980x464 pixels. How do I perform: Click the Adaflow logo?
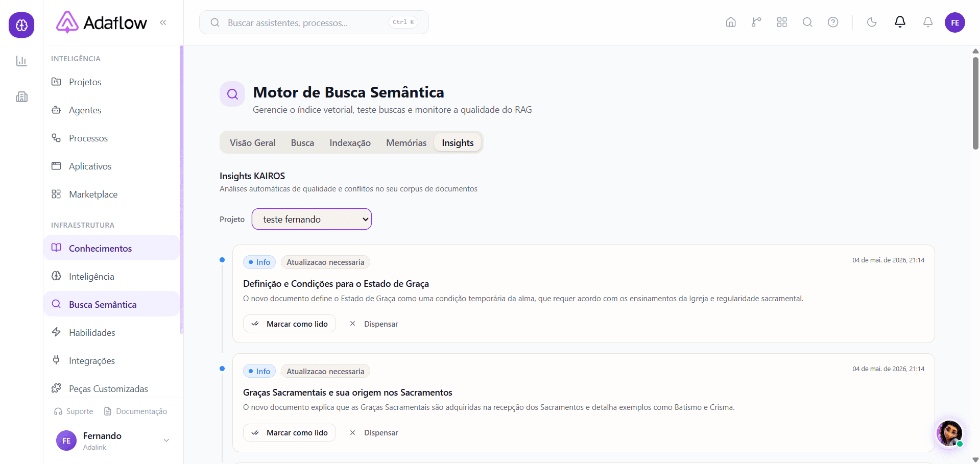pyautogui.click(x=101, y=22)
